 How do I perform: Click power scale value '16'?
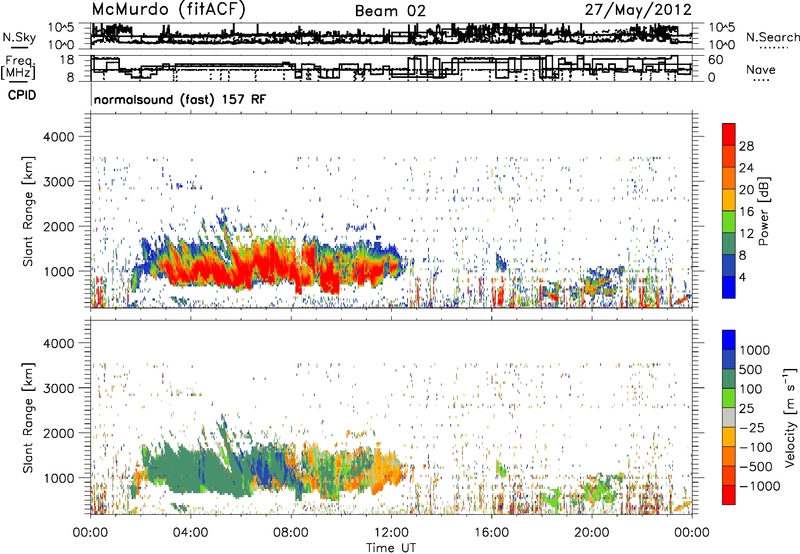746,212
